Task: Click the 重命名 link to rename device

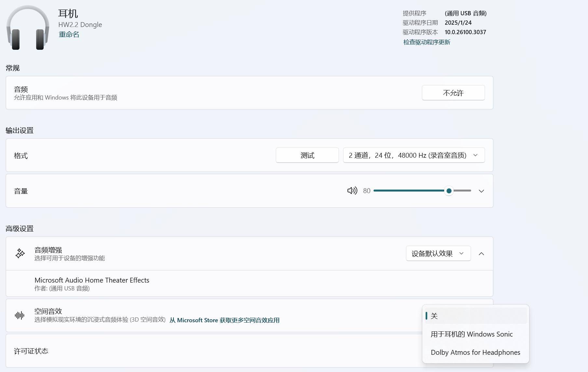Action: 69,34
